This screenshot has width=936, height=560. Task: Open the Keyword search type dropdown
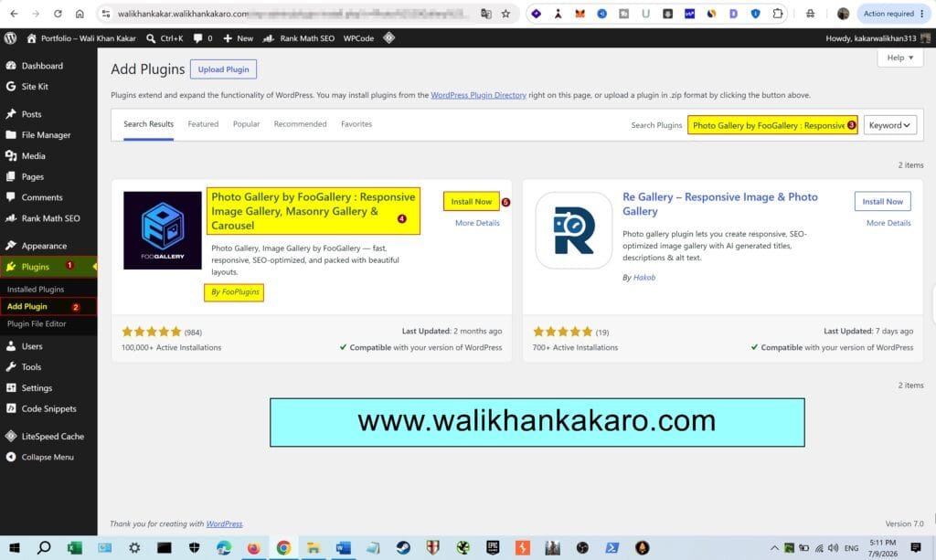pyautogui.click(x=889, y=125)
